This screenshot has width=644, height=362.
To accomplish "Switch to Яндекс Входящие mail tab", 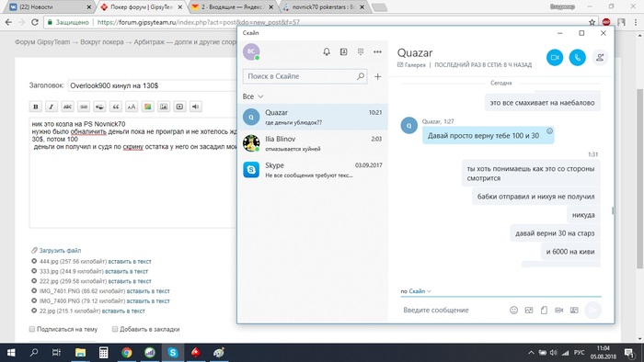I will [234, 7].
